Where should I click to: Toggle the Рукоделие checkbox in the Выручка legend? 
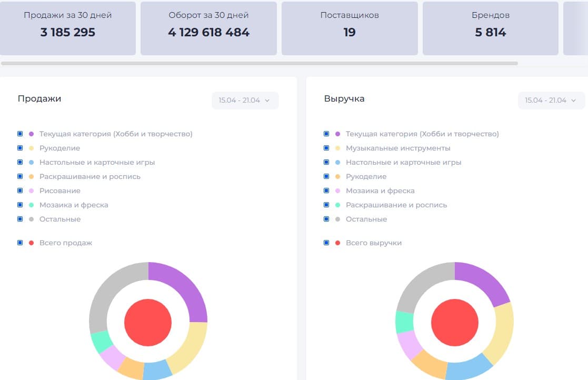click(326, 176)
